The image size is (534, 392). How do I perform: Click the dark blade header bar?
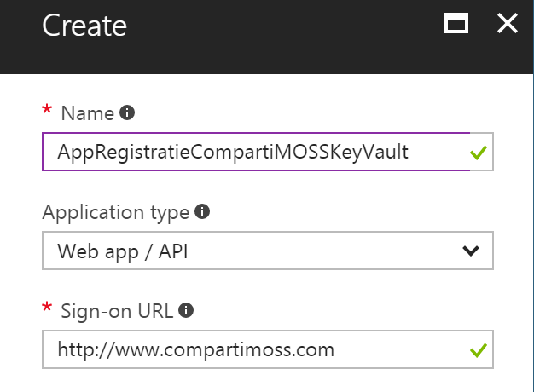[x=282, y=38]
